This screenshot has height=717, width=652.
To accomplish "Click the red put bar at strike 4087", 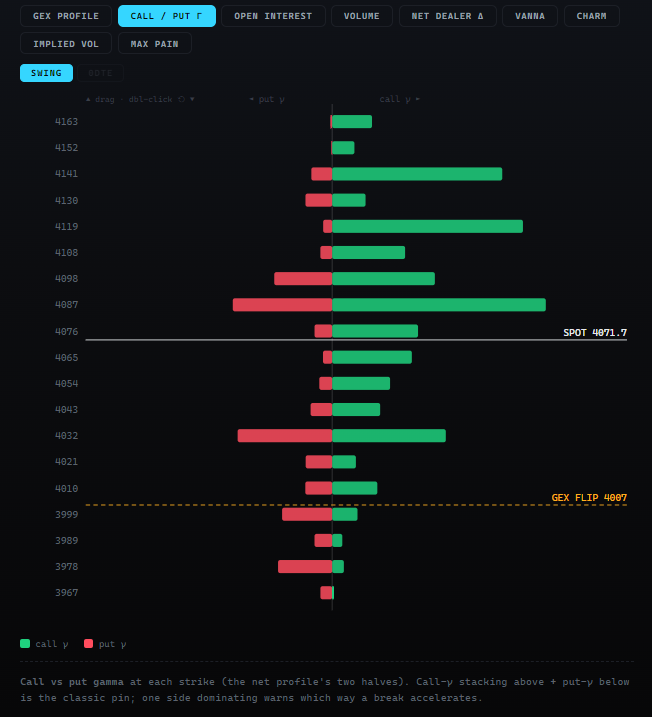I will 283,305.
